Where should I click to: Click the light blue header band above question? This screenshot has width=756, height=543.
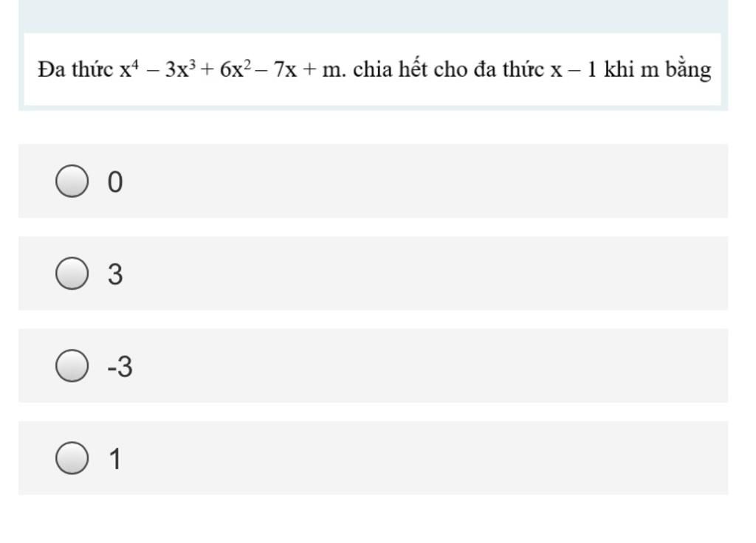pyautogui.click(x=373, y=16)
